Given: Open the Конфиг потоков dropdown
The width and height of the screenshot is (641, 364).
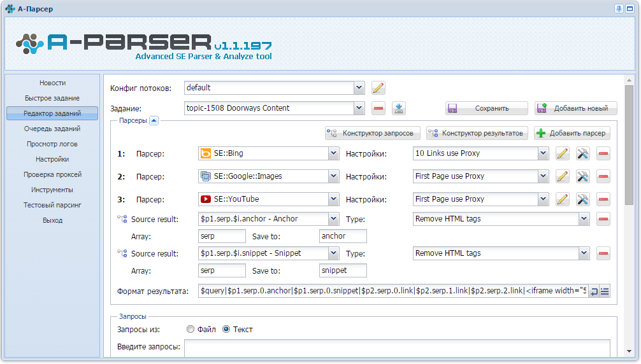Looking at the screenshot, I should pyautogui.click(x=359, y=88).
